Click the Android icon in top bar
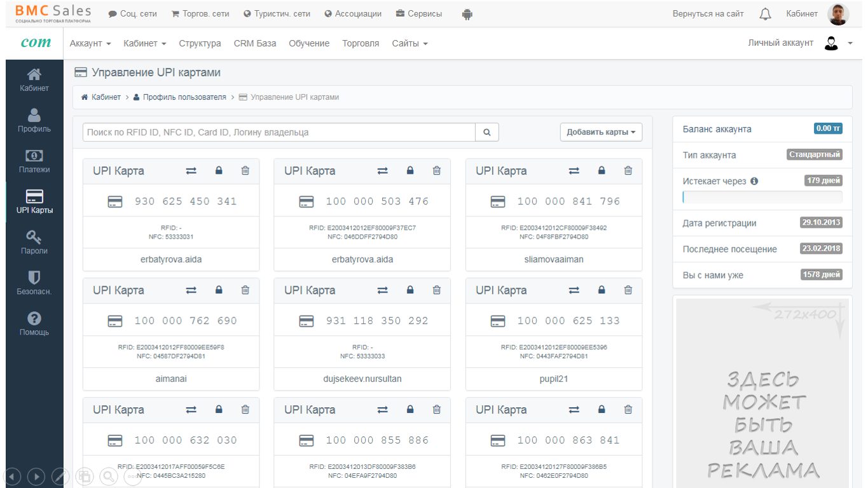The image size is (868, 488). pyautogui.click(x=467, y=14)
